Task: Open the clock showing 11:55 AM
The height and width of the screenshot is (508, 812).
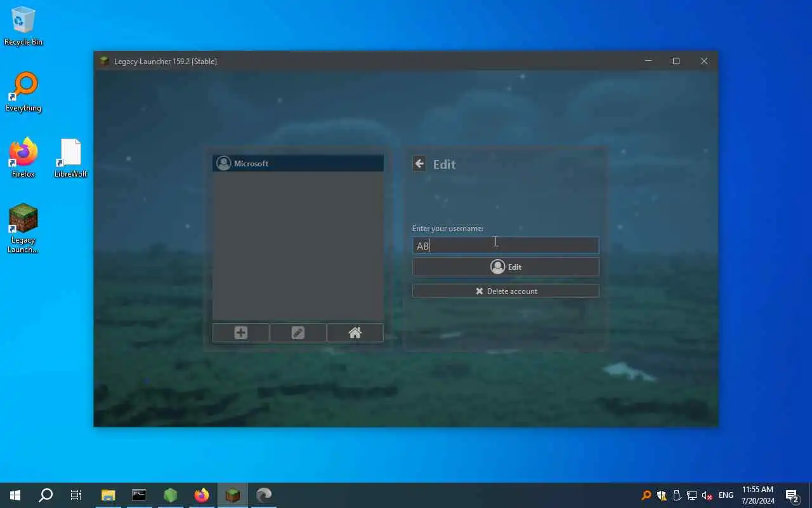Action: 757,495
